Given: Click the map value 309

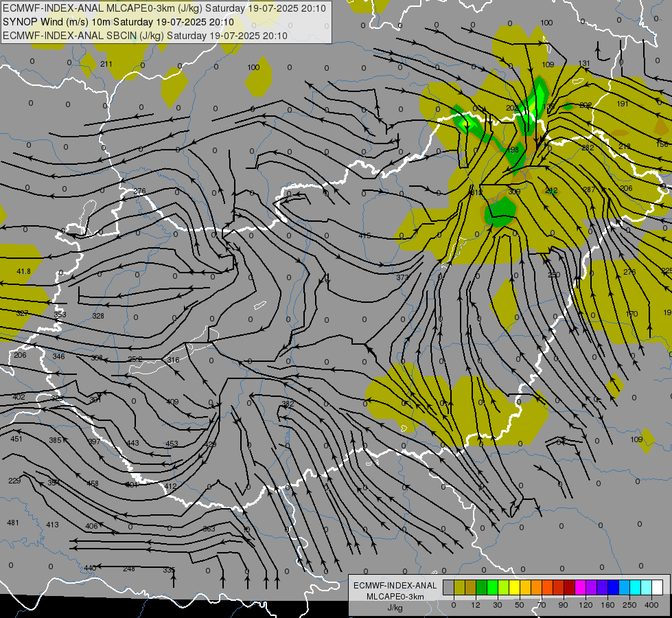Looking at the screenshot, I should tap(514, 192).
